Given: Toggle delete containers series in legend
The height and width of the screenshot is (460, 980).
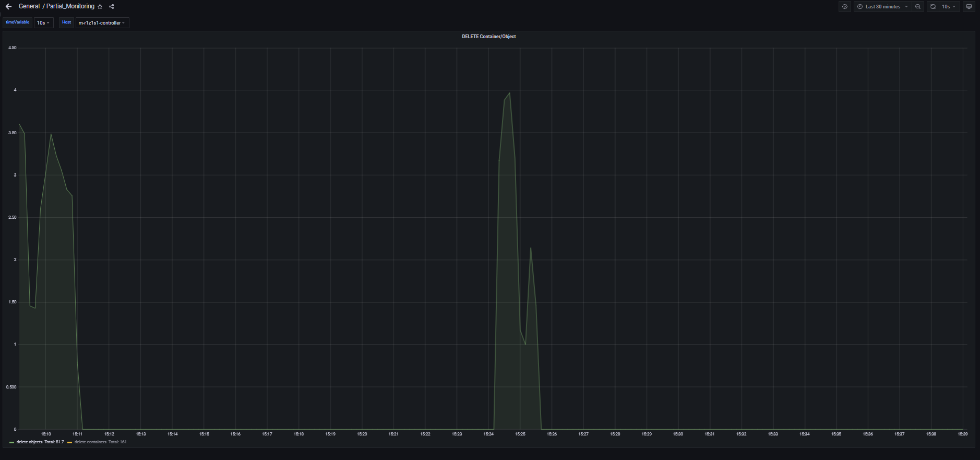Looking at the screenshot, I should pyautogui.click(x=90, y=442).
